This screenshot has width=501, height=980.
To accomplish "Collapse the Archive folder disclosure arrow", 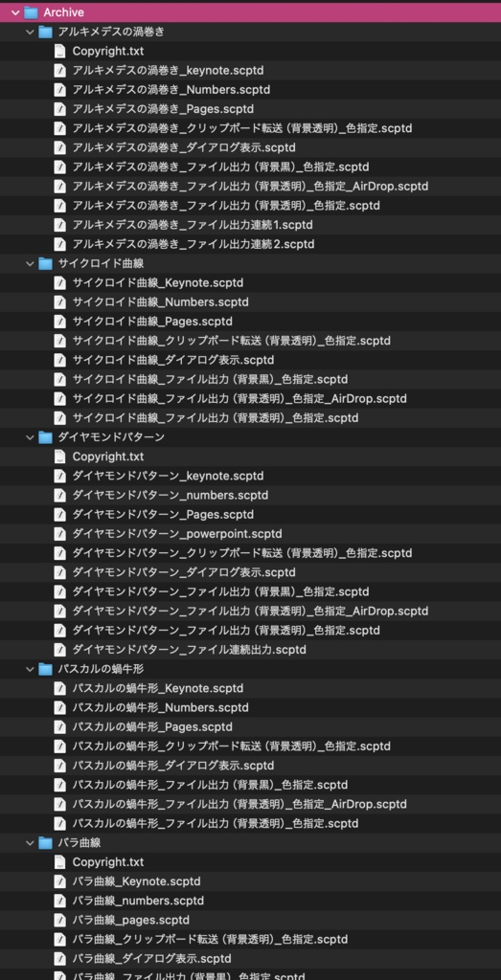I will (x=15, y=12).
